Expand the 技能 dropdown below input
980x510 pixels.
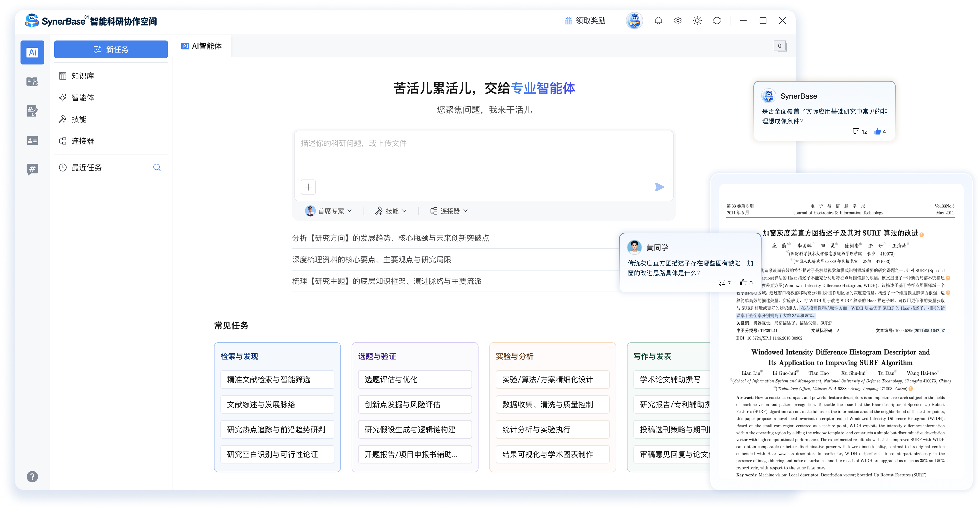point(391,211)
